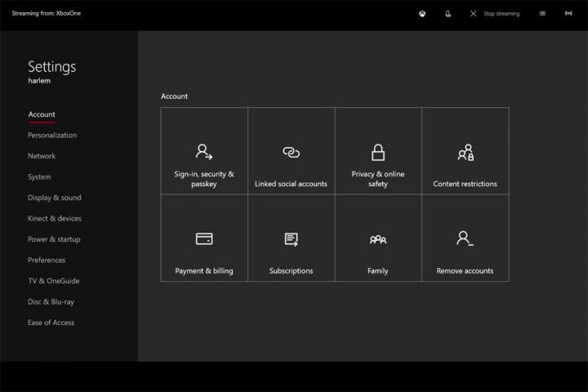This screenshot has width=588, height=392.
Task: Open the Payment & billing card icon
Action: (204, 238)
